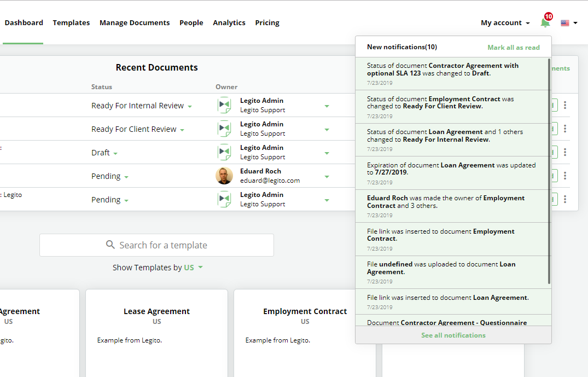Screen dimensions: 588x377
Task: Open the Eduard Roch was made the owner notification
Action: click(451, 206)
